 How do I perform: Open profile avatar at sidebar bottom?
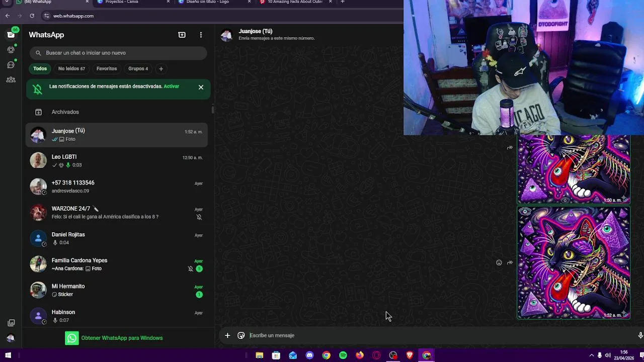11,338
